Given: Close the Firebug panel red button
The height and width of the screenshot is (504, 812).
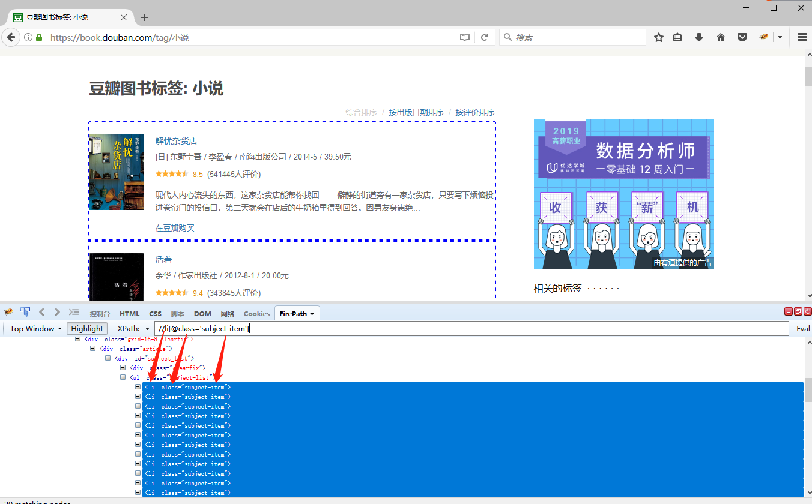Looking at the screenshot, I should click(x=808, y=311).
